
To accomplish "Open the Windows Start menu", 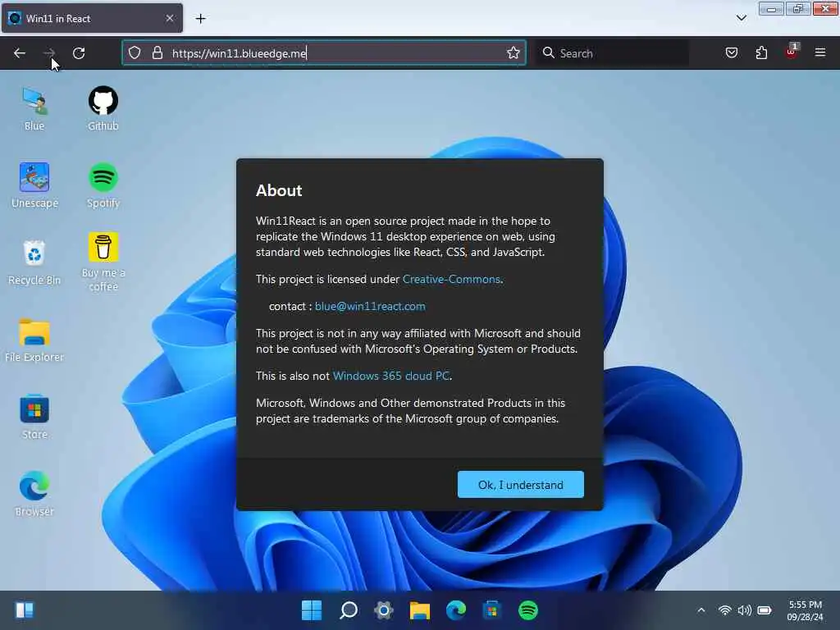I will click(x=312, y=610).
